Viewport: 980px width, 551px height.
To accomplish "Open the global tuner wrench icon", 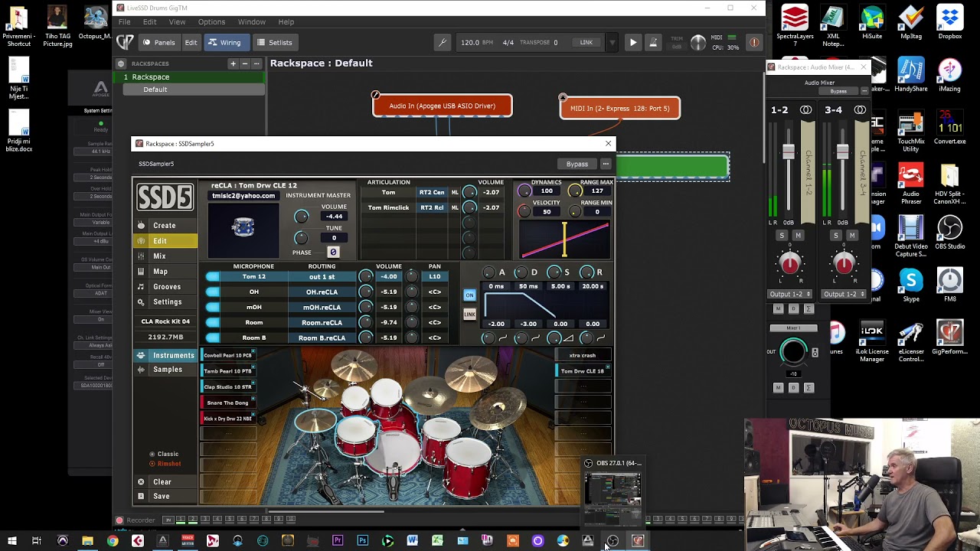I will pyautogui.click(x=442, y=43).
